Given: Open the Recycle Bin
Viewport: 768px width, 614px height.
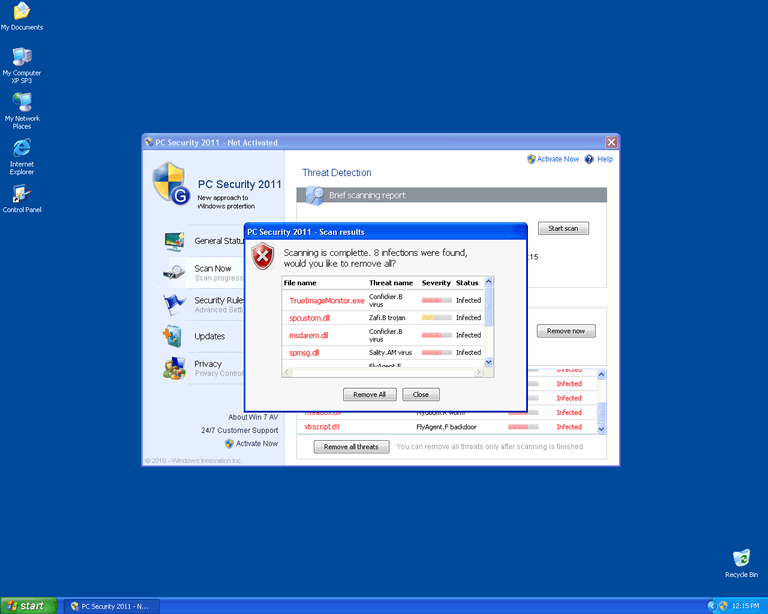Looking at the screenshot, I should (741, 558).
